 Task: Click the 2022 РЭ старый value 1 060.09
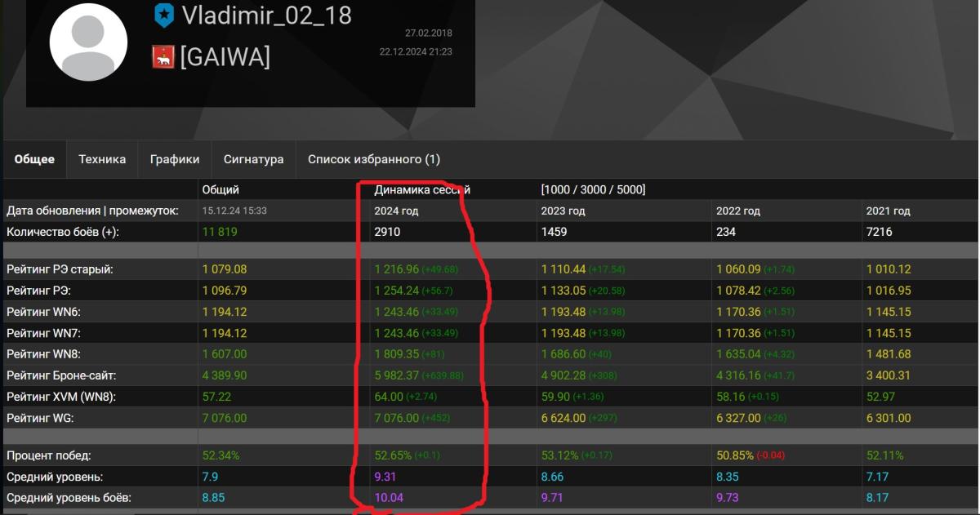(738, 269)
